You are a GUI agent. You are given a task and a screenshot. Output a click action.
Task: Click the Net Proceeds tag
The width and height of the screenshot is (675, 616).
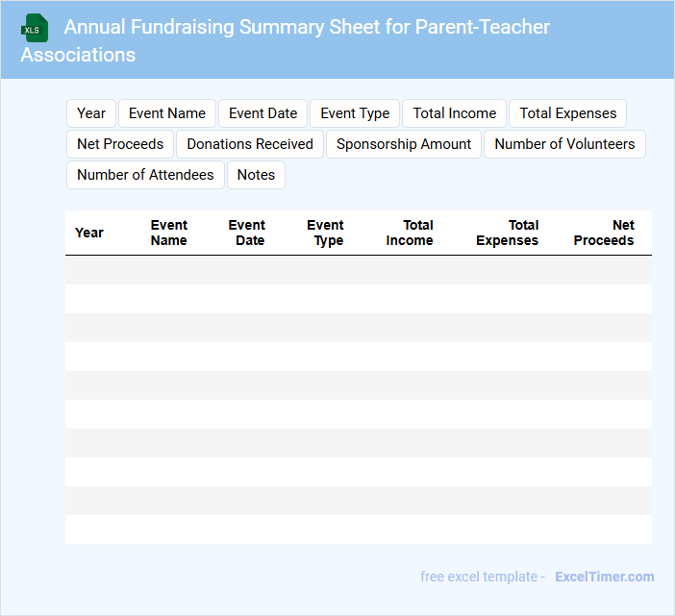pyautogui.click(x=120, y=144)
